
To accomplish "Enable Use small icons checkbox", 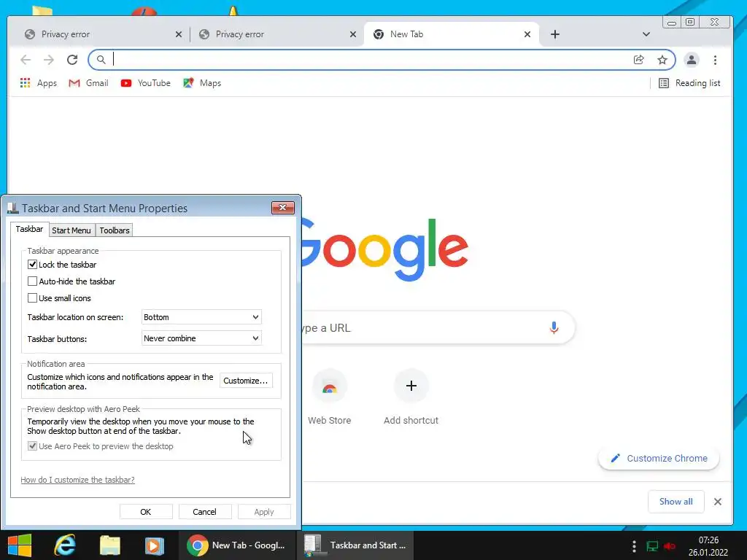I will (x=32, y=298).
